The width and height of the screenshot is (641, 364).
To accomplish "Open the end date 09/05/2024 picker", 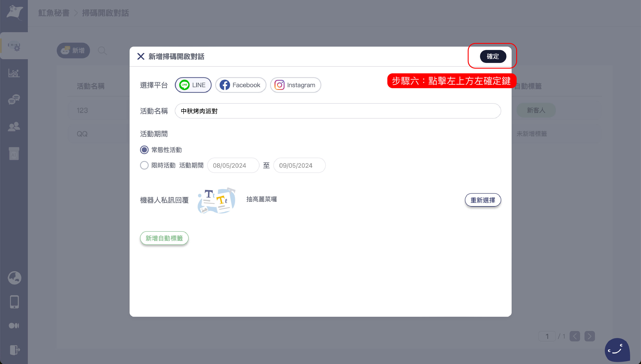I will [299, 165].
